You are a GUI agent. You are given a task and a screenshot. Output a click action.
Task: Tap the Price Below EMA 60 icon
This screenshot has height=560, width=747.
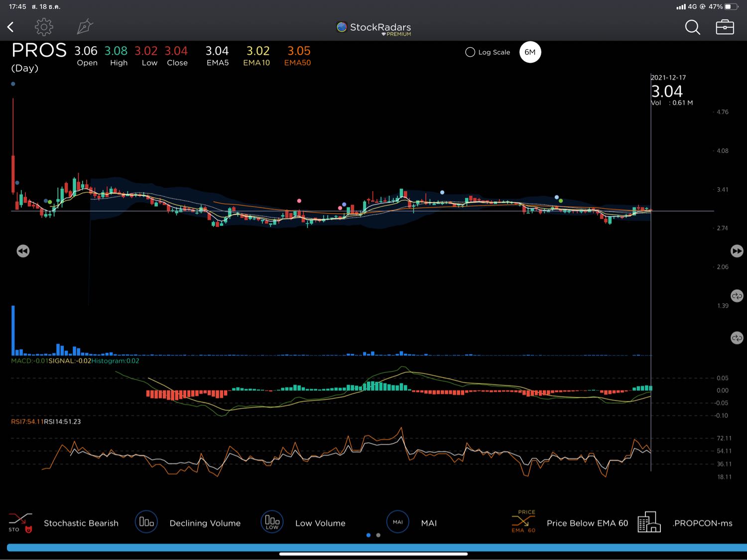coord(523,522)
